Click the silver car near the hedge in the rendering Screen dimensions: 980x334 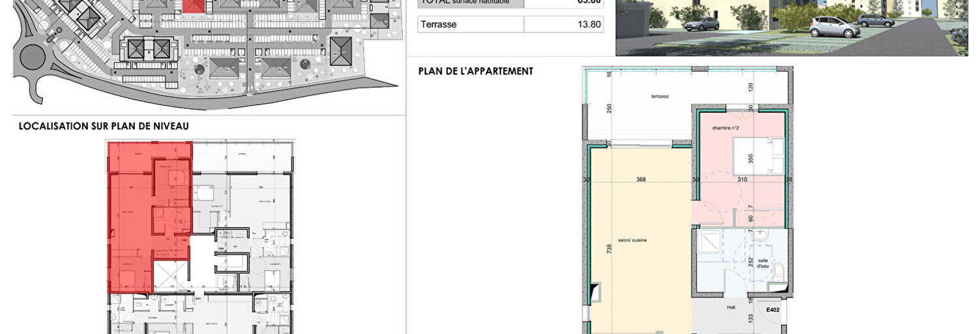(x=834, y=27)
